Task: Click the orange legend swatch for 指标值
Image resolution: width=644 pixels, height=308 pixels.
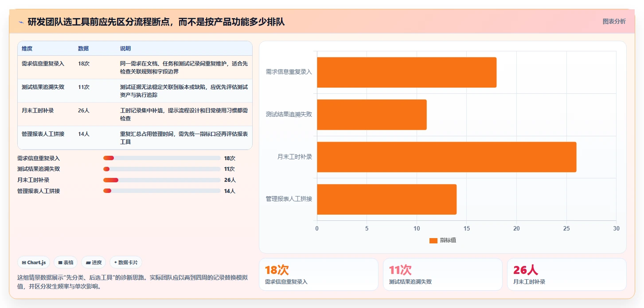Action: [x=433, y=241]
